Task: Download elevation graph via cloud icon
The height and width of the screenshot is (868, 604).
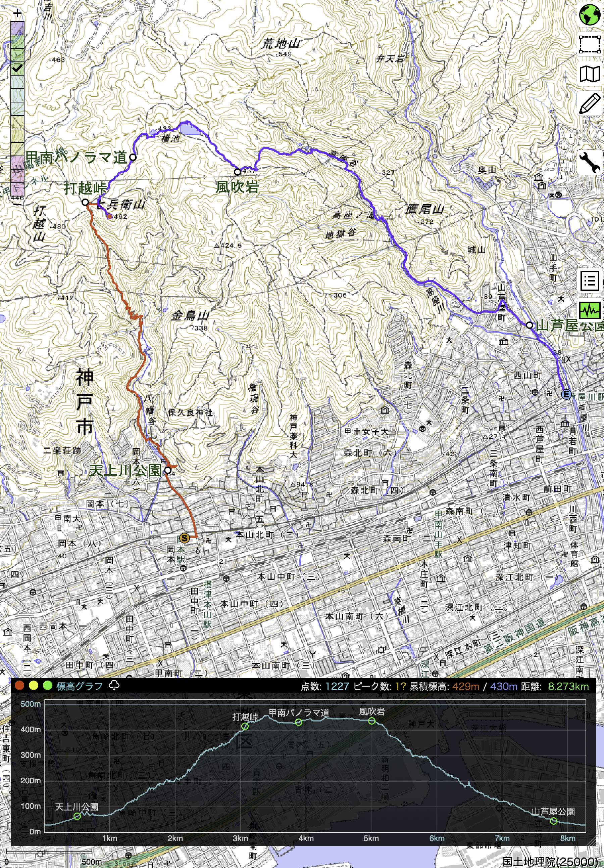Action: pyautogui.click(x=114, y=685)
